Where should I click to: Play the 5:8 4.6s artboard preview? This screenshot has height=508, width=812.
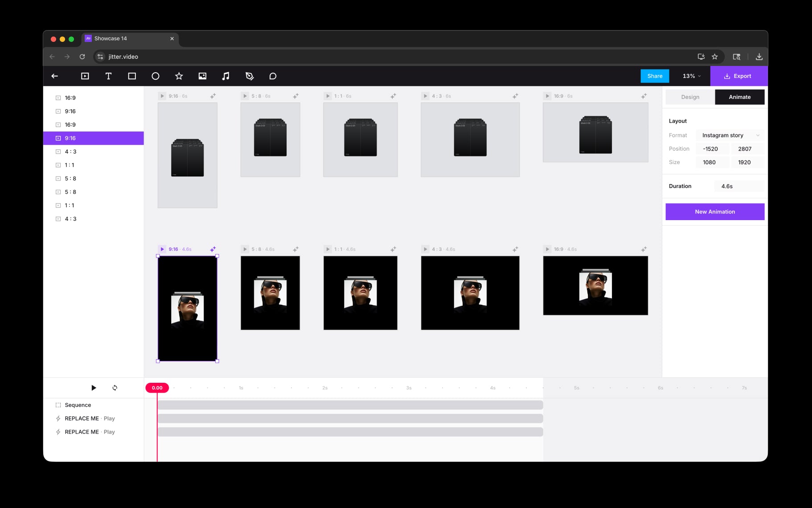tap(245, 249)
